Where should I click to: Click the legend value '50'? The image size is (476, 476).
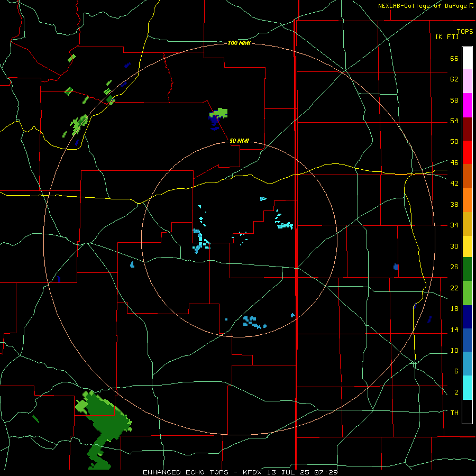454,142
